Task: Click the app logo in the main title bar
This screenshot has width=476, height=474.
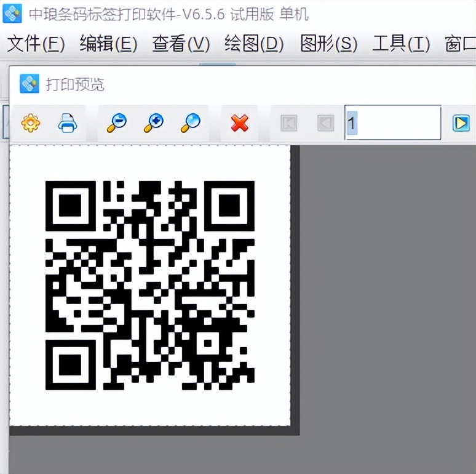Action: pyautogui.click(x=12, y=14)
